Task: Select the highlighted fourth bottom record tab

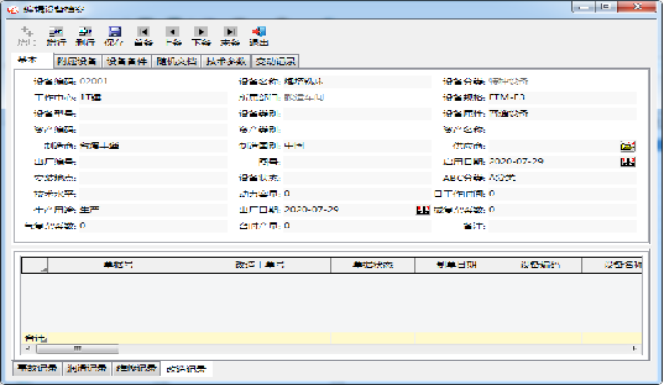Action: pyautogui.click(x=186, y=369)
